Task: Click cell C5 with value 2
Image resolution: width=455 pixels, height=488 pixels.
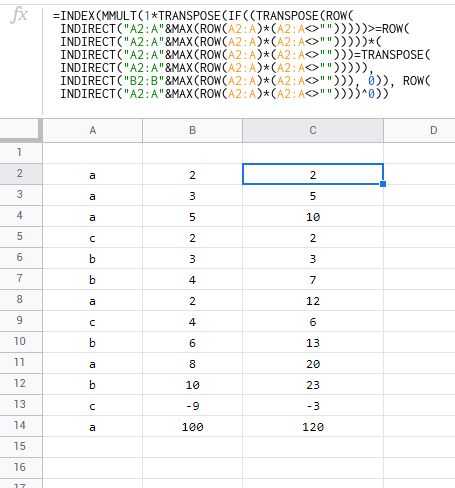Action: tap(313, 237)
